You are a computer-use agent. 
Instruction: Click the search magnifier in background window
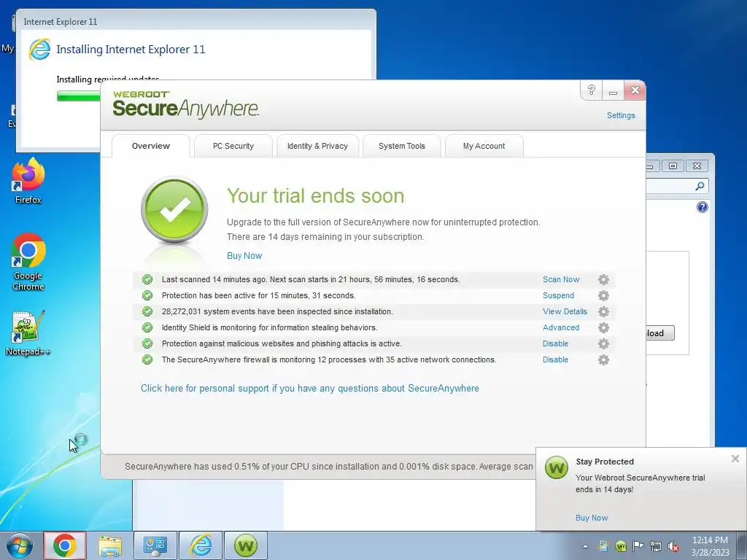tap(700, 186)
